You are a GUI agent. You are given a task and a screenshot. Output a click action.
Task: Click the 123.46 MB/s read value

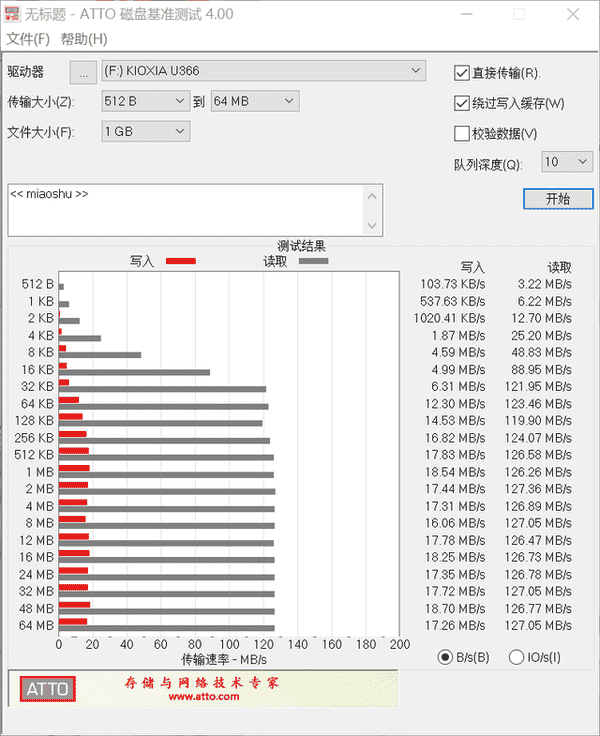tap(538, 404)
